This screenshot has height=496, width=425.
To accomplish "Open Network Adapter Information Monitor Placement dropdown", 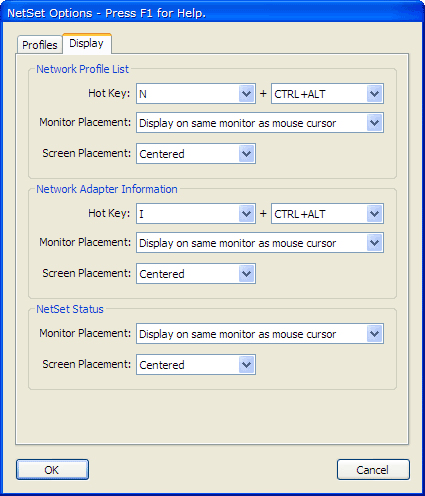I will click(x=260, y=243).
